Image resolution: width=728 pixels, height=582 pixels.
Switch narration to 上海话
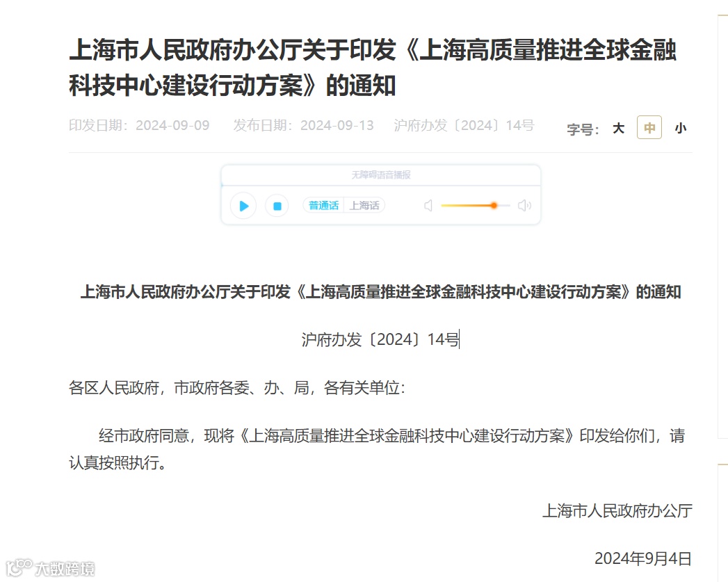tap(364, 205)
